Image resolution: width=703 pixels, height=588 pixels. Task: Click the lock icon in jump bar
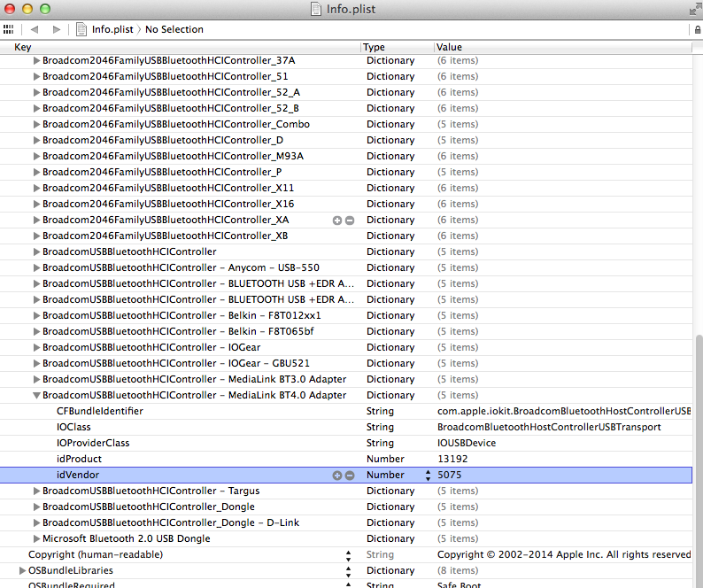click(697, 29)
